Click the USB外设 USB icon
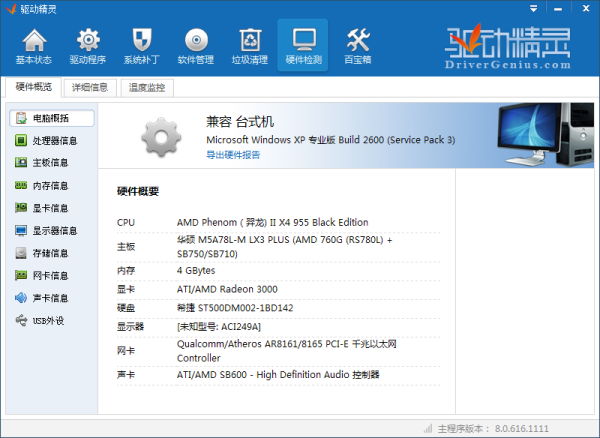The width and height of the screenshot is (600, 438). pos(21,320)
